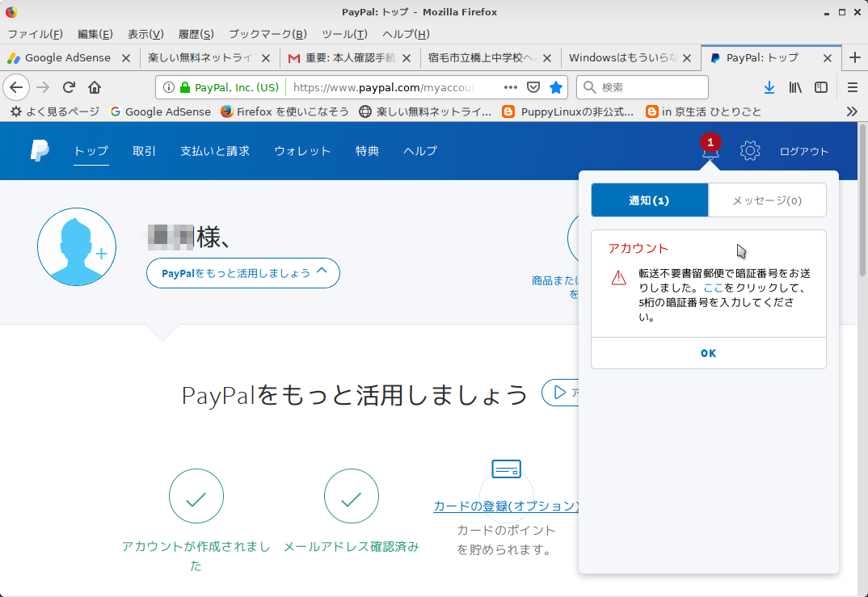Viewport: 868px width, 597px height.
Task: Open the page actions ellipsis in address bar
Action: click(512, 87)
